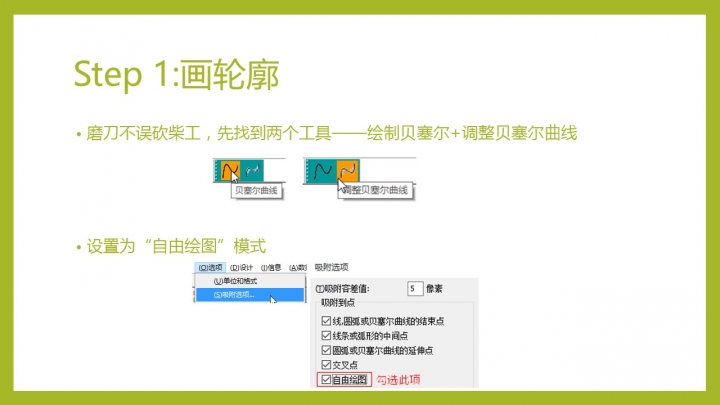Uncheck the 交叉点 checkbox
The width and height of the screenshot is (720, 405).
[326, 365]
